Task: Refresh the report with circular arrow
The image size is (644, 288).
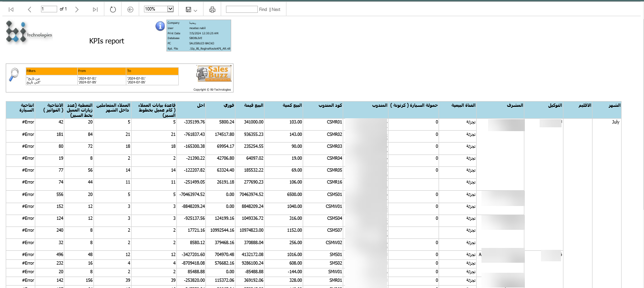Action: point(113,10)
